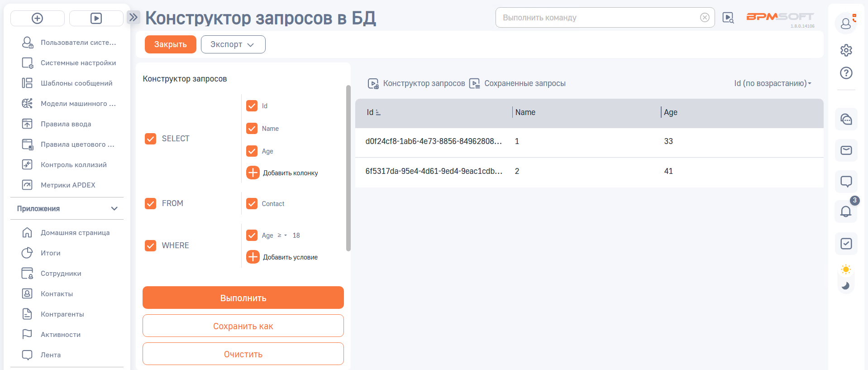Switch to Конструктор запросов tab
The width and height of the screenshot is (868, 370).
click(416, 83)
